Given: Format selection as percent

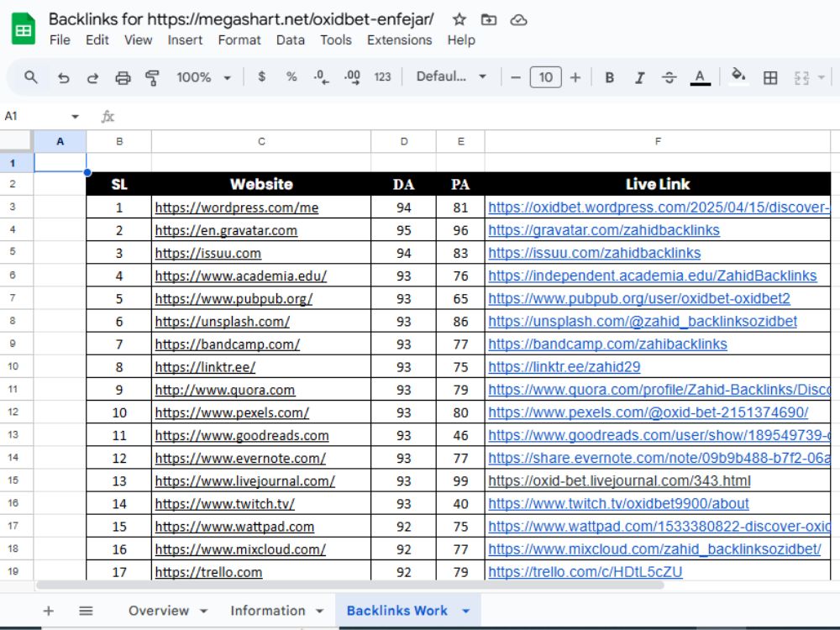Looking at the screenshot, I should click(291, 76).
